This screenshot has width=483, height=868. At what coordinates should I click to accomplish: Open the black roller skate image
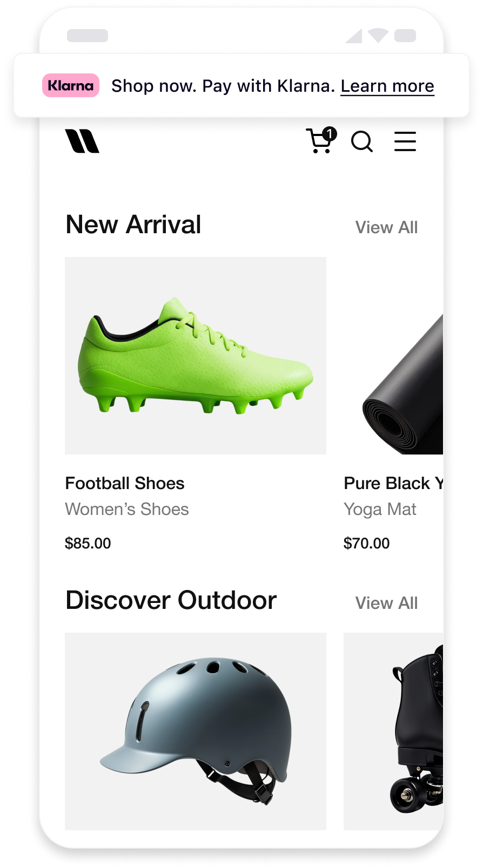393,731
